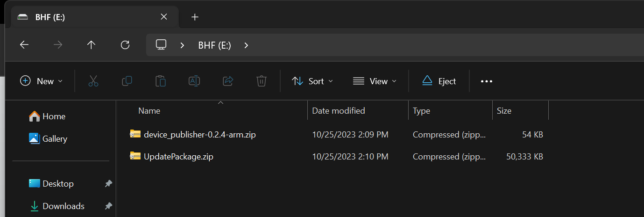Click the Copy icon in toolbar
Image resolution: width=644 pixels, height=217 pixels.
point(127,81)
